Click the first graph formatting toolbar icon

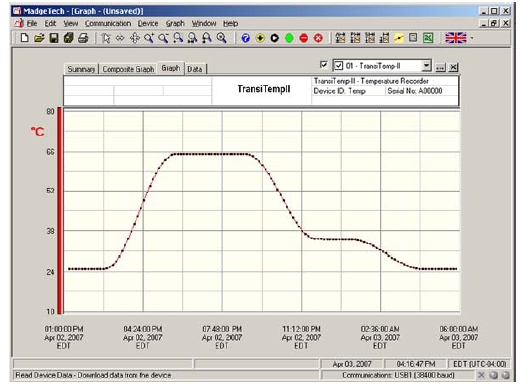click(x=340, y=38)
